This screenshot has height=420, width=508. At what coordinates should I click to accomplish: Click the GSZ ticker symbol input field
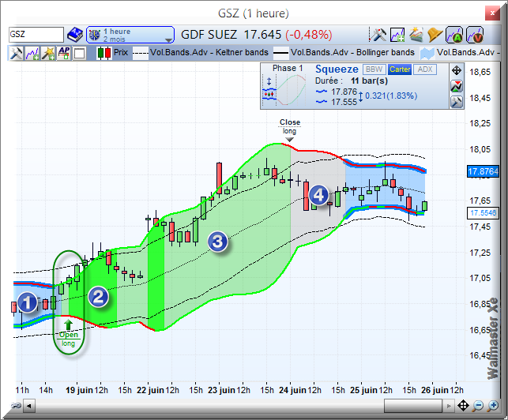[36, 34]
